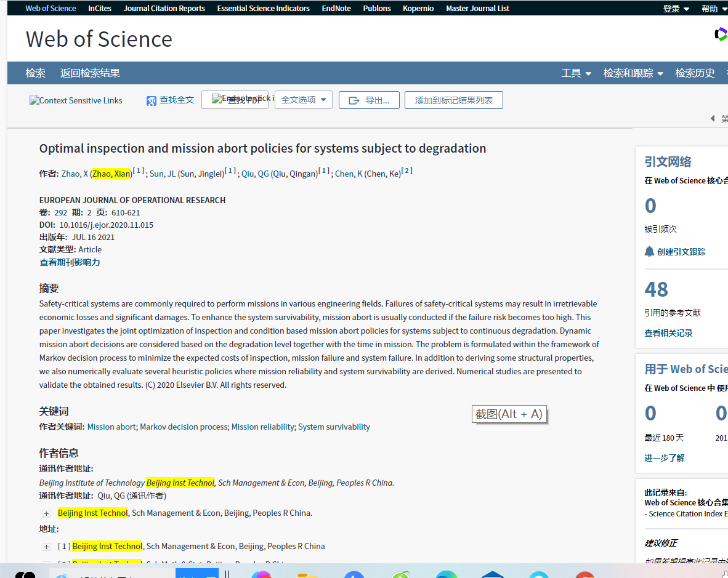
Task: Open the full text options dropdown
Action: tap(304, 100)
